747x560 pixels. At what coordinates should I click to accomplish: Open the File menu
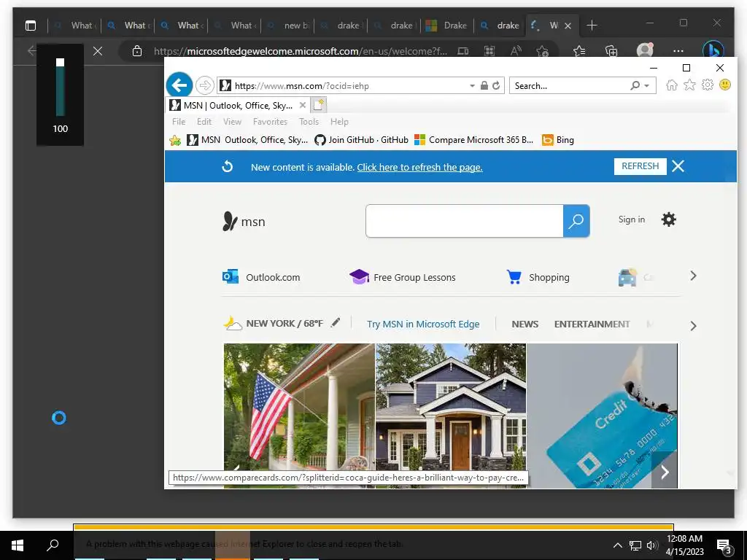[179, 122]
